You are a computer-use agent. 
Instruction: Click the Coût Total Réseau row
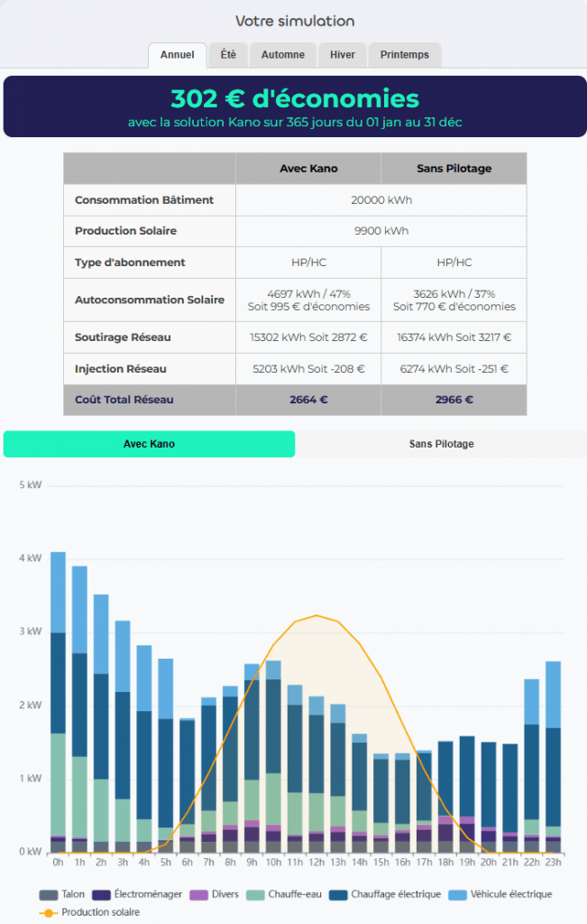(294, 400)
